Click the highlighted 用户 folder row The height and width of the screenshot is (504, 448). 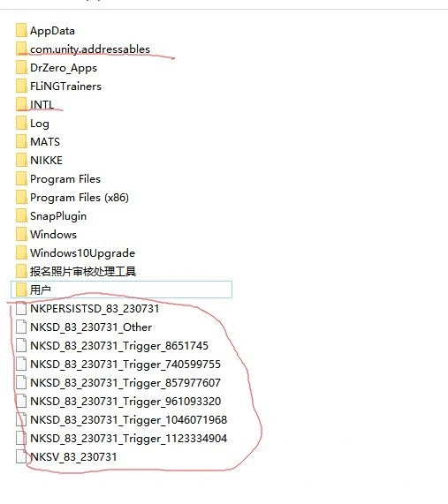[x=121, y=290]
